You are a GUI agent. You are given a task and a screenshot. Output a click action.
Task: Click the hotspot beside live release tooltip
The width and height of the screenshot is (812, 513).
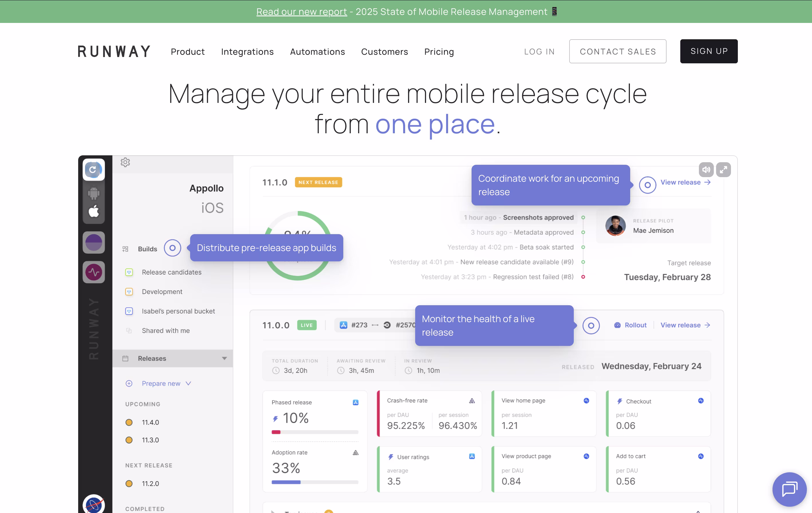tap(591, 326)
